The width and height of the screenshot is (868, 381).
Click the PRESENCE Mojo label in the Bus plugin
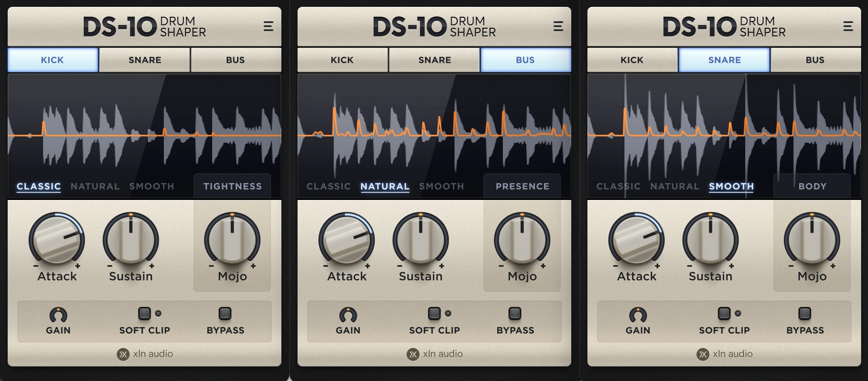pyautogui.click(x=522, y=186)
